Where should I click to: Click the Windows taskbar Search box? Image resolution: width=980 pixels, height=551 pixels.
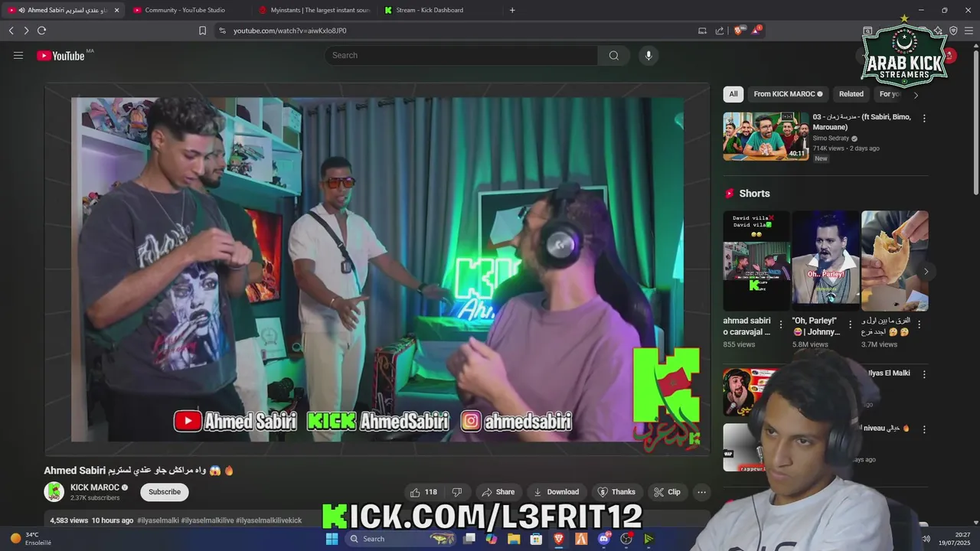[x=399, y=539]
